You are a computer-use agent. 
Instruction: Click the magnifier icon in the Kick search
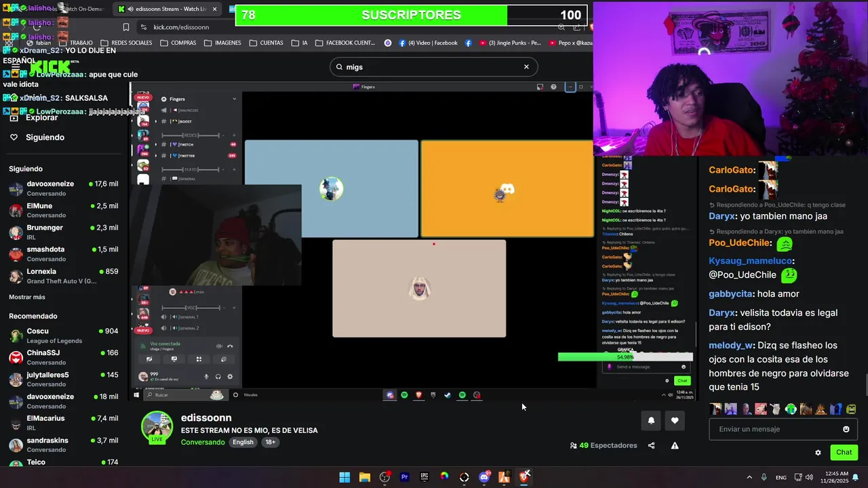(x=339, y=67)
